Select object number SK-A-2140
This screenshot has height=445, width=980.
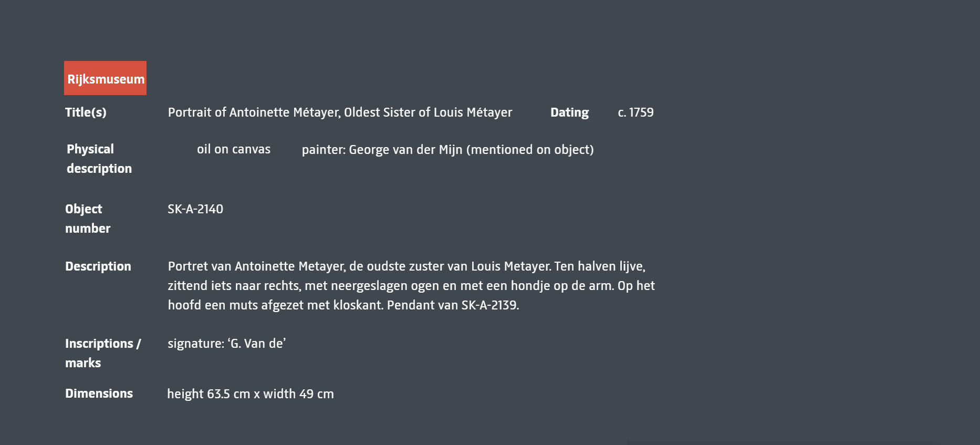point(195,209)
